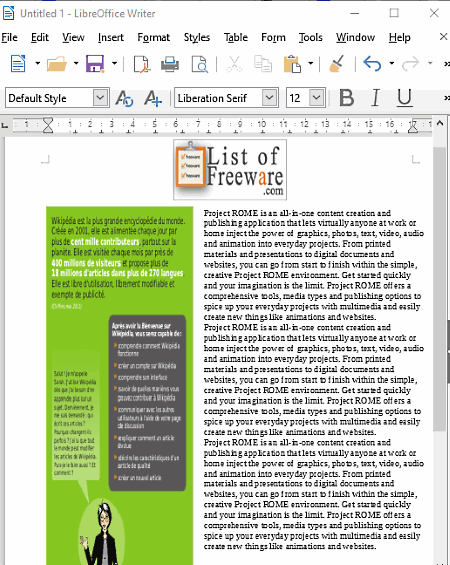Open the Format menu
Image resolution: width=450 pixels, height=565 pixels.
[x=153, y=37]
